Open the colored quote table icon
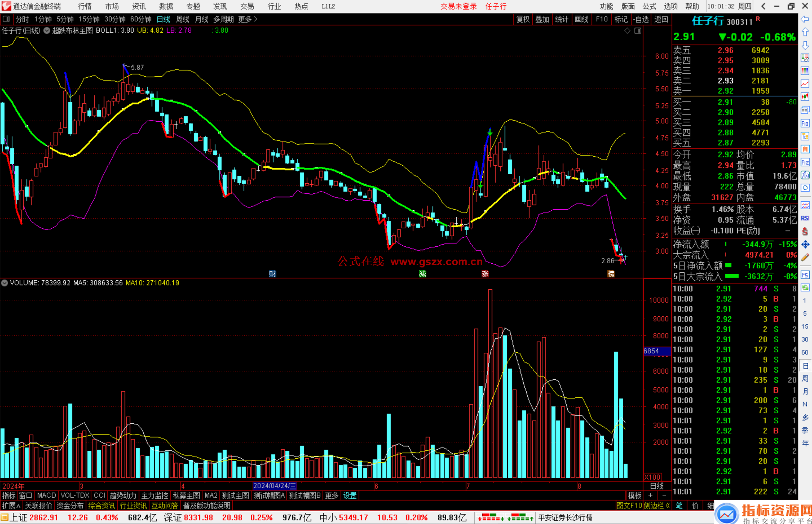The width and height of the screenshot is (812, 524). [x=805, y=71]
